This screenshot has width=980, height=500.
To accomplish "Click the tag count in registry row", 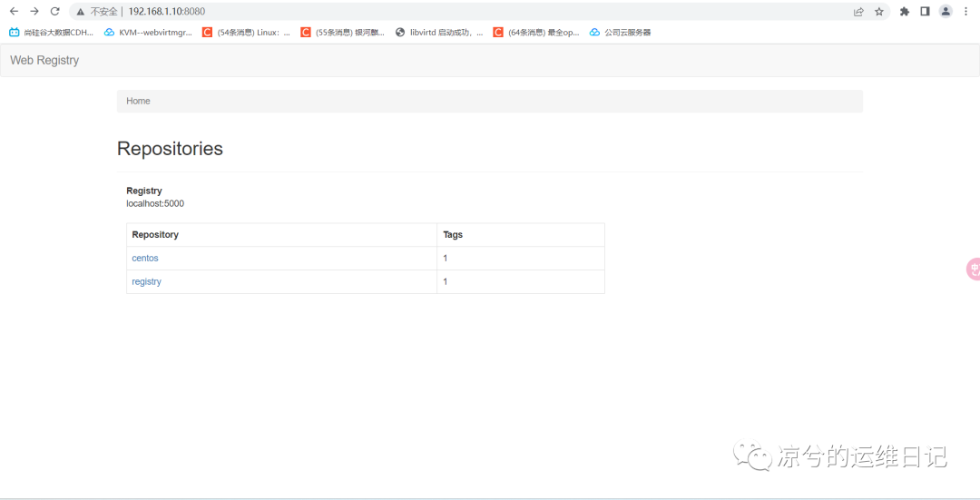I will point(445,282).
